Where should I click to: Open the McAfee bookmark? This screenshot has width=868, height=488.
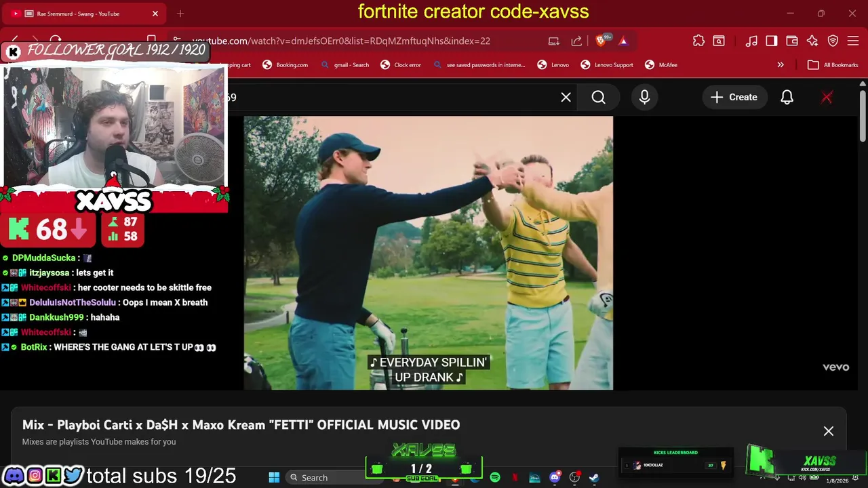click(661, 65)
